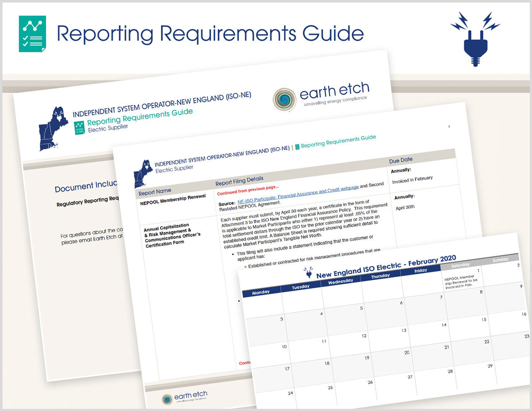Click the page number 4 on the second page
The image size is (532, 411).
(x=449, y=126)
